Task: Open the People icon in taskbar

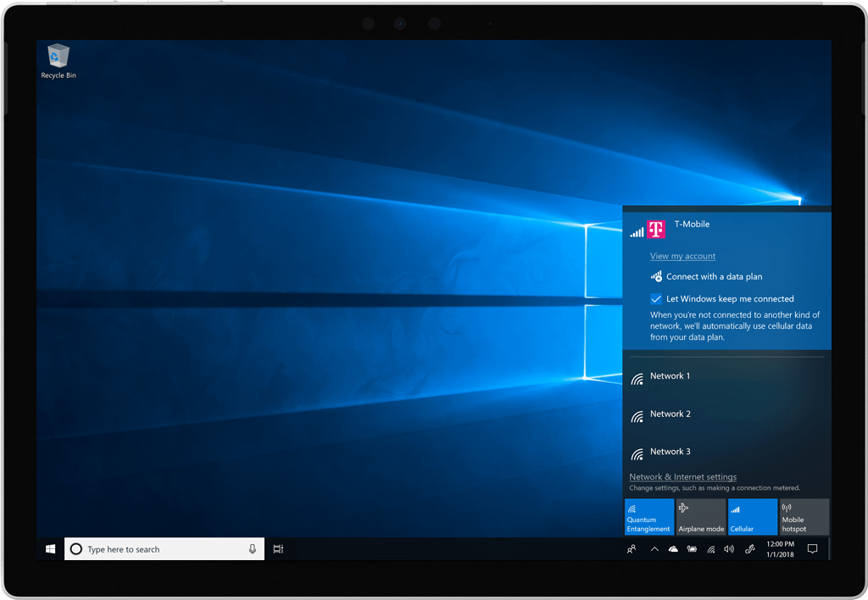Action: [632, 549]
